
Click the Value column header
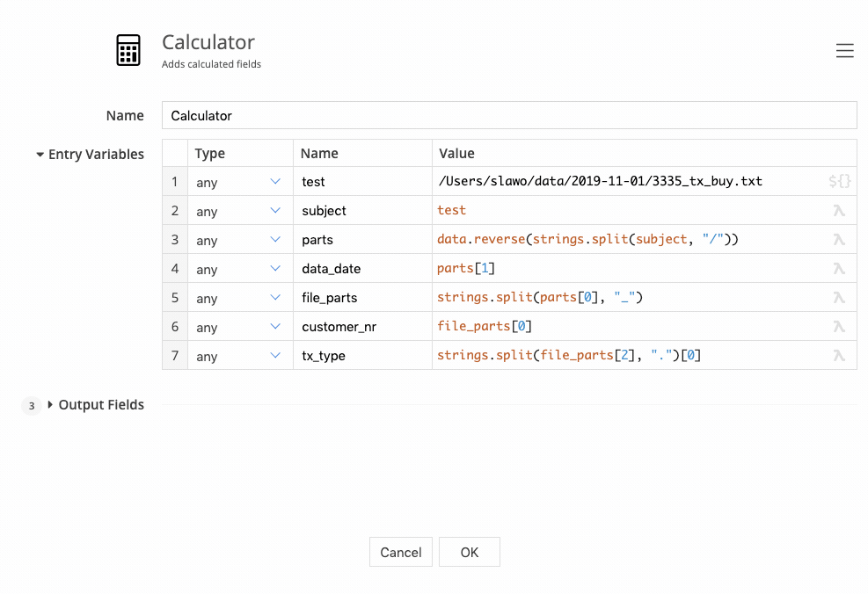pos(456,153)
